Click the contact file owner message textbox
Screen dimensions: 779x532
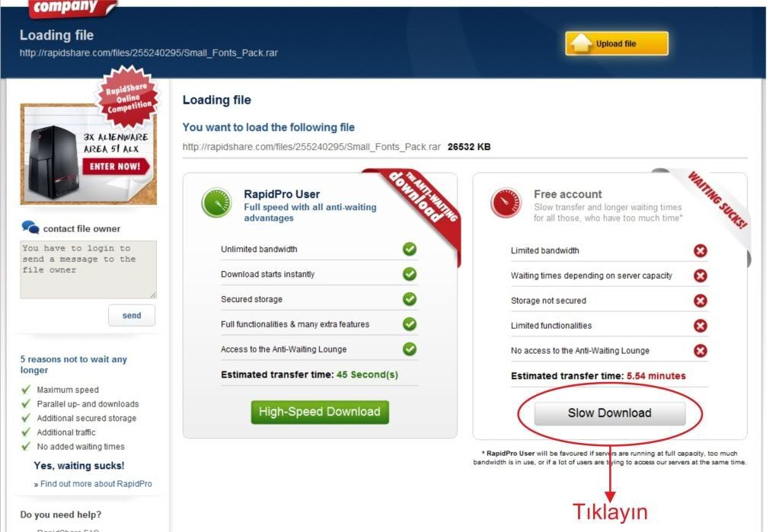coord(88,269)
